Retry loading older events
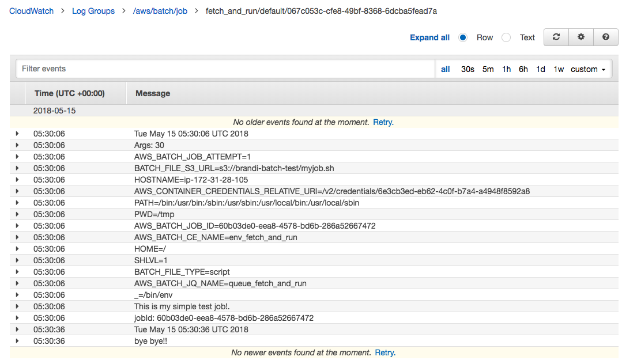This screenshot has height=364, width=622. click(383, 122)
